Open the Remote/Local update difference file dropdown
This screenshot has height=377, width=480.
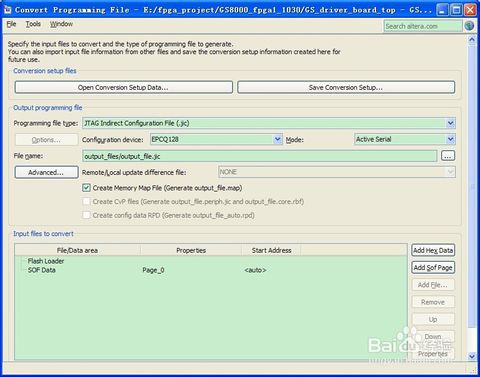[337, 172]
